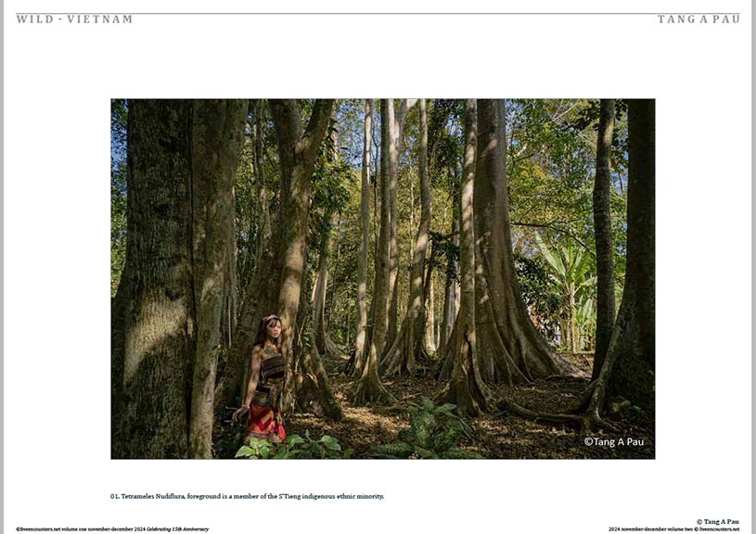Image resolution: width=756 pixels, height=534 pixels.
Task: Click the Celebrating 15th Anniversary footer text
Action: (178, 529)
